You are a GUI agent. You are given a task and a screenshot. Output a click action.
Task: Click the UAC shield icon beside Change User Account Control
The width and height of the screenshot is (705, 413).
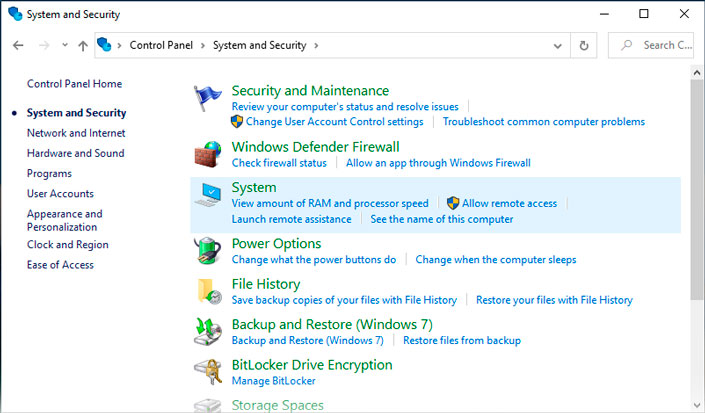click(237, 121)
